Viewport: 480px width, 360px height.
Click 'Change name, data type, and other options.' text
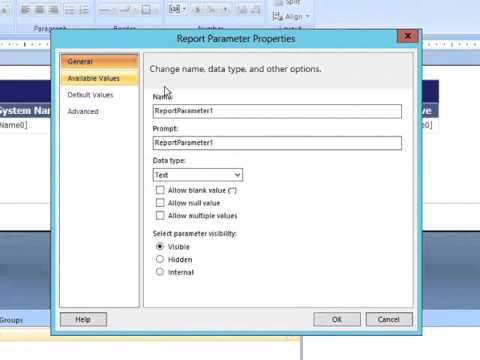(235, 69)
